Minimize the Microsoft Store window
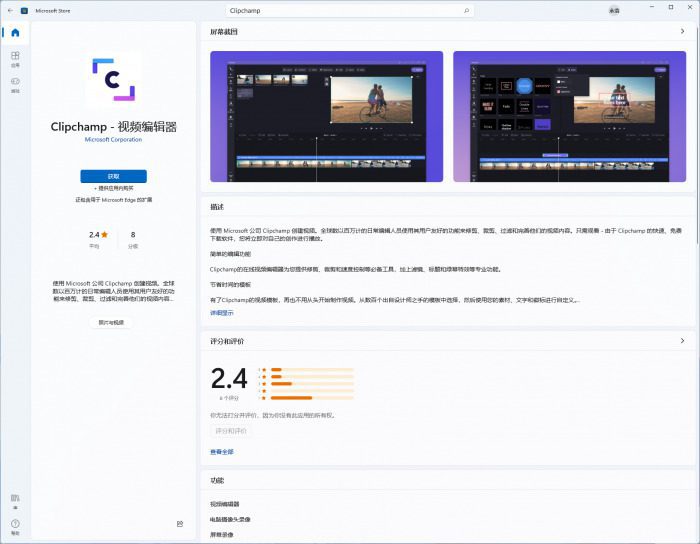This screenshot has height=544, width=700. click(x=652, y=8)
